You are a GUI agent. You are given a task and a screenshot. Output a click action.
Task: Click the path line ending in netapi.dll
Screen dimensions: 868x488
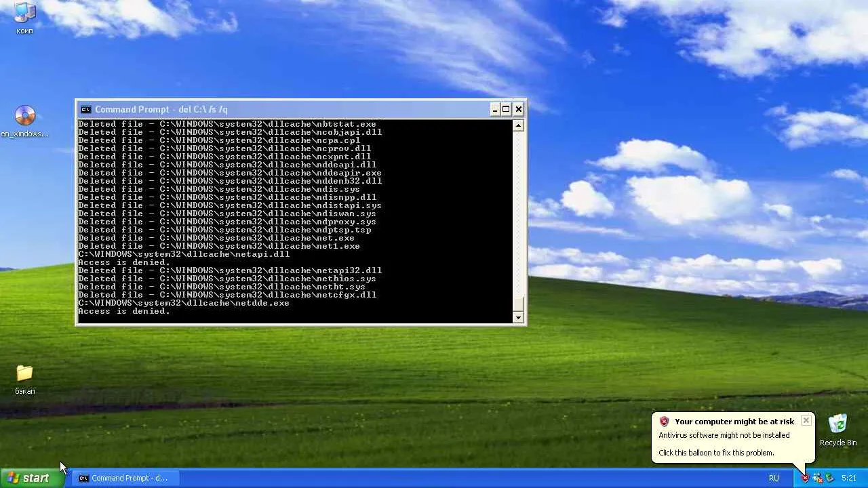(x=184, y=254)
